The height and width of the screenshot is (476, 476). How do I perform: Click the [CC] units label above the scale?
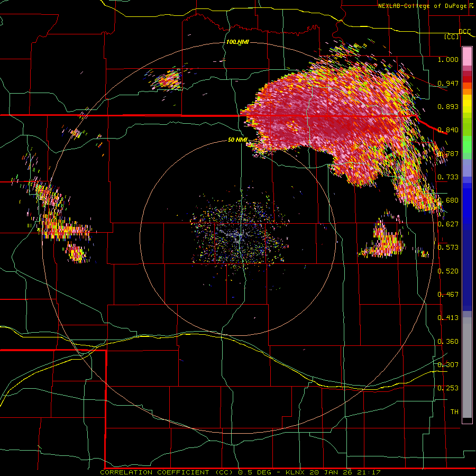pos(452,36)
